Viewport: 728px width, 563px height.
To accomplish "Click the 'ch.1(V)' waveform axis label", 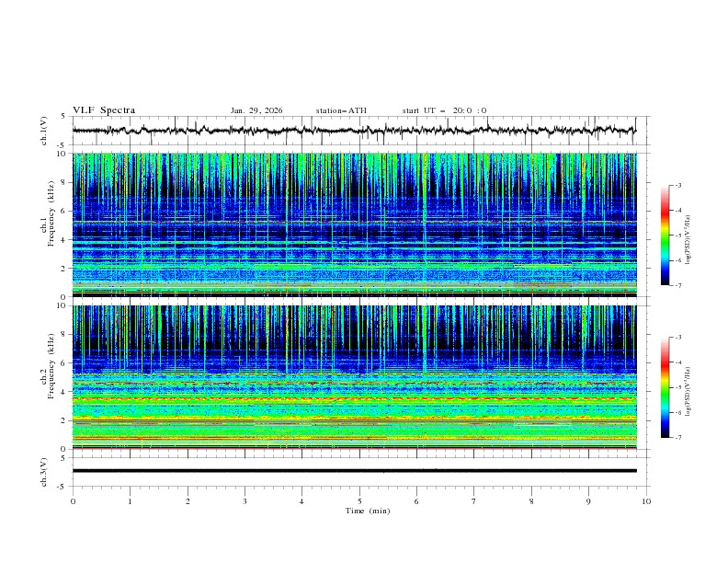I will coord(44,131).
